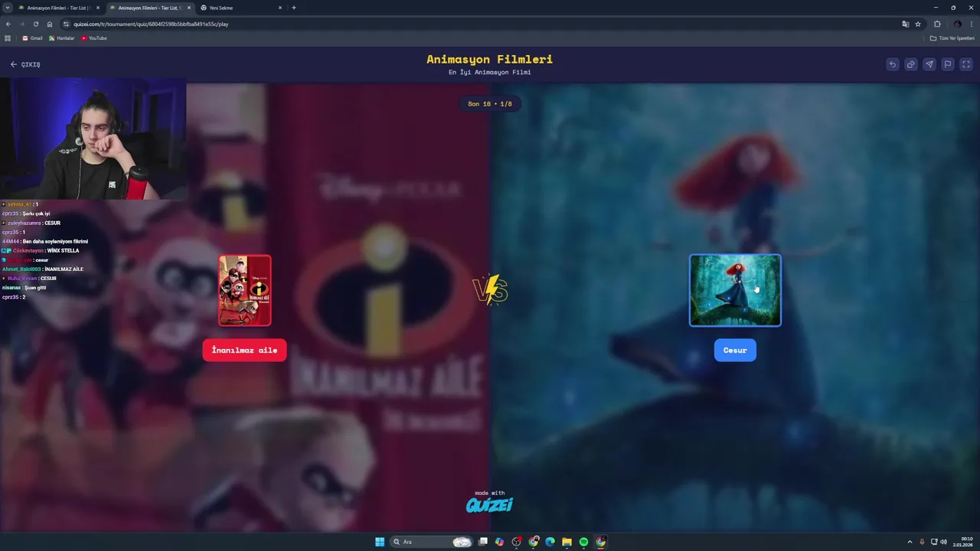Open a new tab with the plus icon
Image resolution: width=980 pixels, height=551 pixels.
(294, 8)
